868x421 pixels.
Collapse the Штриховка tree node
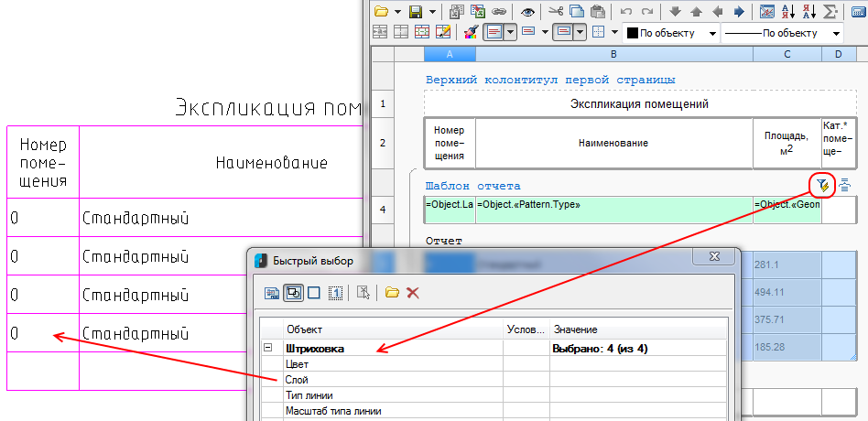coord(268,348)
